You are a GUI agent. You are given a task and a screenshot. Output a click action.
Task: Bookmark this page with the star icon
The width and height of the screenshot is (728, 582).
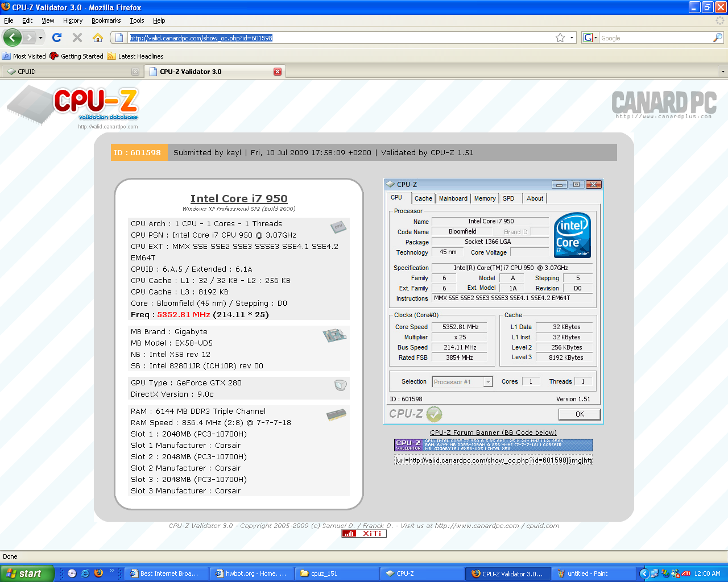[560, 38]
